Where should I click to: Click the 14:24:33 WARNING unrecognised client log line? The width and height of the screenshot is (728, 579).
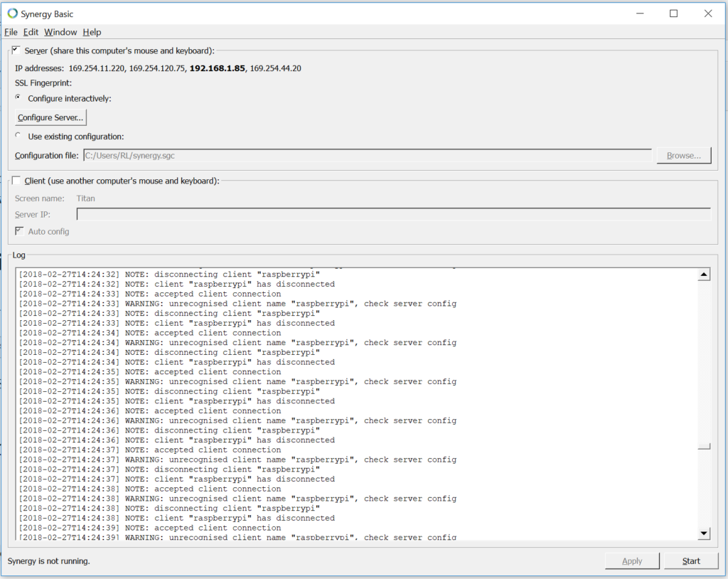point(237,304)
